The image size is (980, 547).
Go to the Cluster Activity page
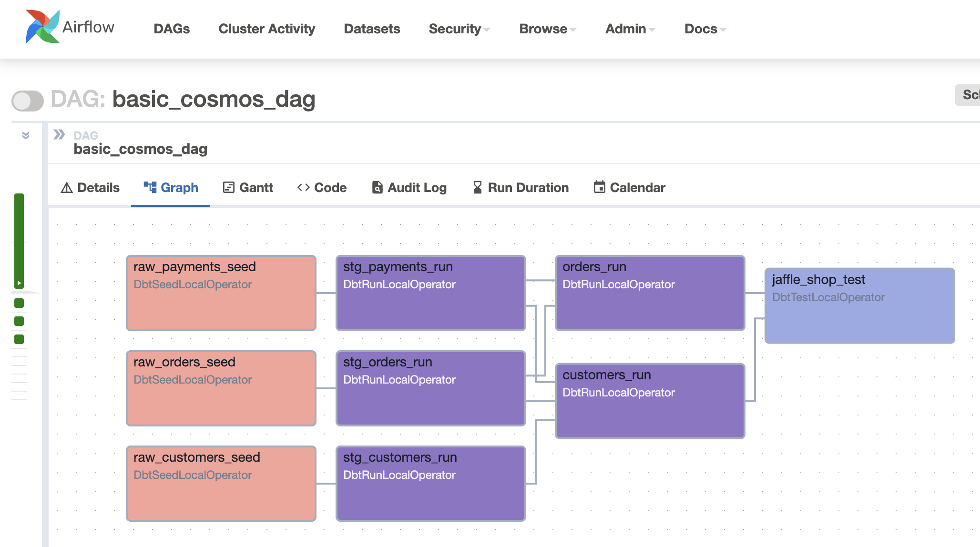[x=266, y=29]
